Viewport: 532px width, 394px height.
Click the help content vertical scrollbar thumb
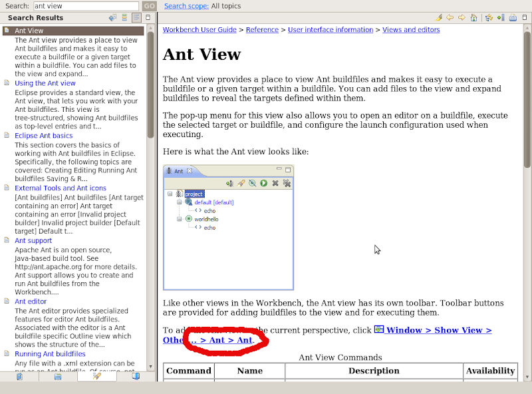tap(527, 99)
